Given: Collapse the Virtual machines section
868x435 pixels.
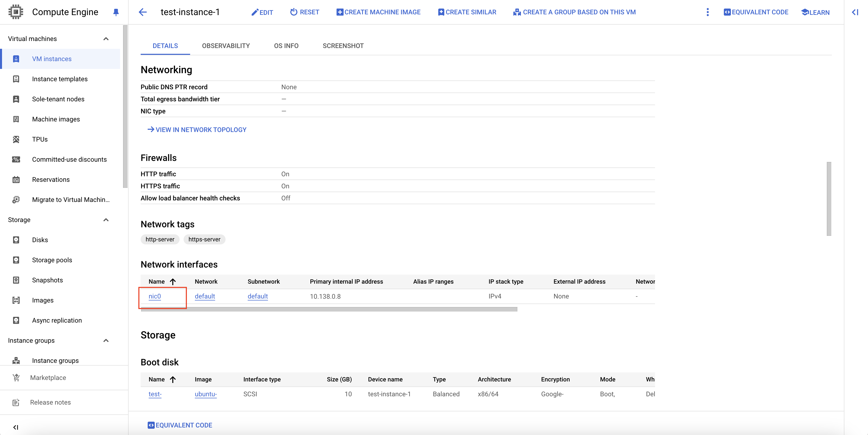Looking at the screenshot, I should 106,39.
